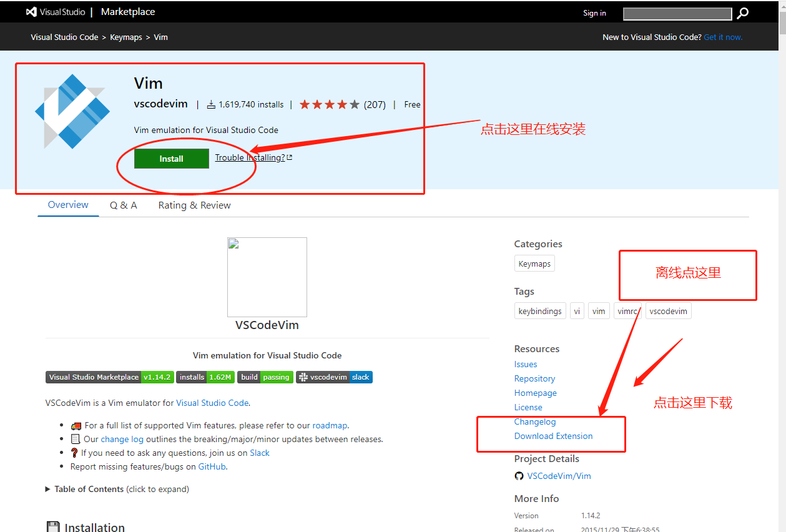Viewport: 786px width, 532px height.
Task: Open the Homepage resource link
Action: click(x=536, y=393)
